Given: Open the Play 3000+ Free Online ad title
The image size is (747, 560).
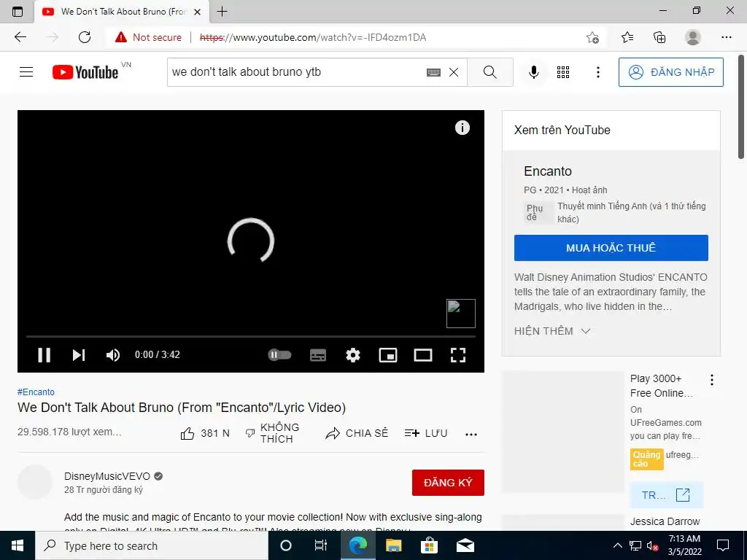Looking at the screenshot, I should [661, 386].
